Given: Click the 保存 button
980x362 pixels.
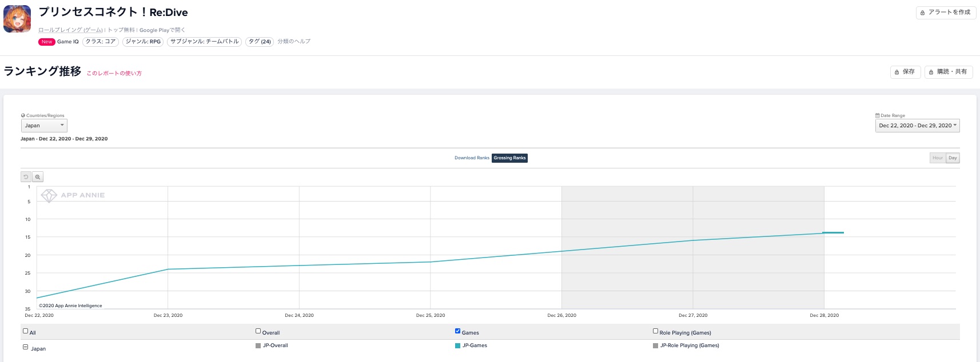Looking at the screenshot, I should (x=905, y=72).
